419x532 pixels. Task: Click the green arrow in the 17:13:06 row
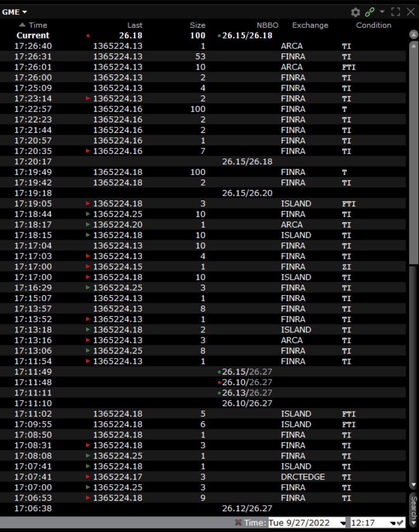coord(88,350)
